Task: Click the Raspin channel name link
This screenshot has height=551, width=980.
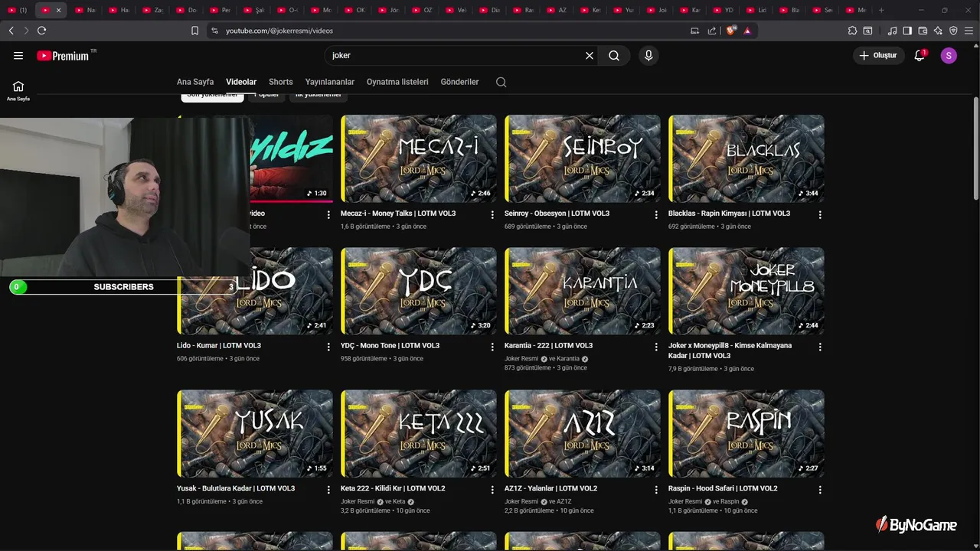Action: (x=730, y=501)
